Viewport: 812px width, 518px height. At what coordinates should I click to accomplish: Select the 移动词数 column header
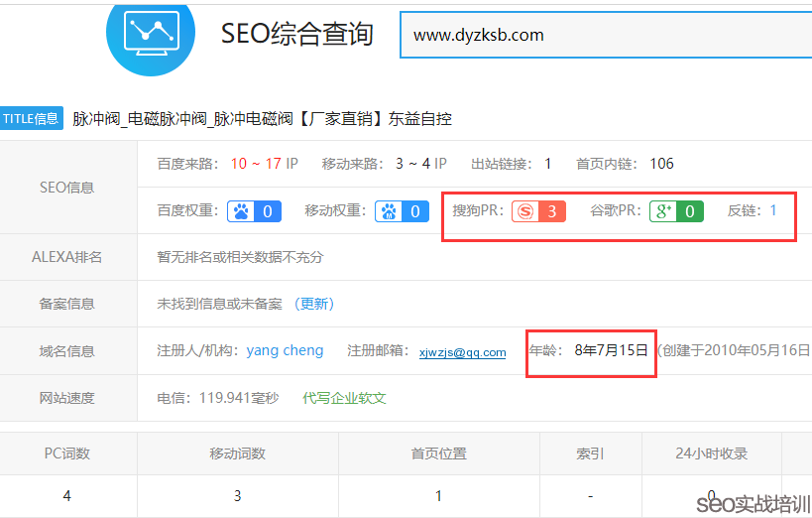[237, 453]
